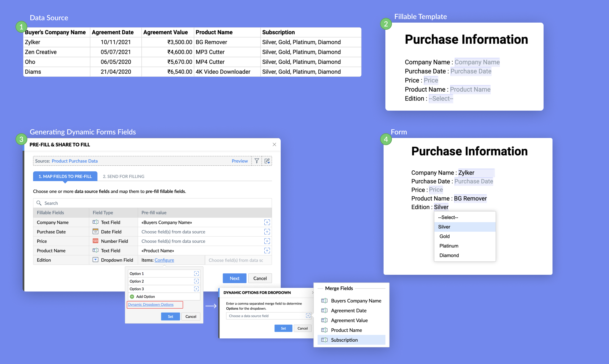This screenshot has width=609, height=364.
Task: Click Option 1 input field
Action: [164, 274]
